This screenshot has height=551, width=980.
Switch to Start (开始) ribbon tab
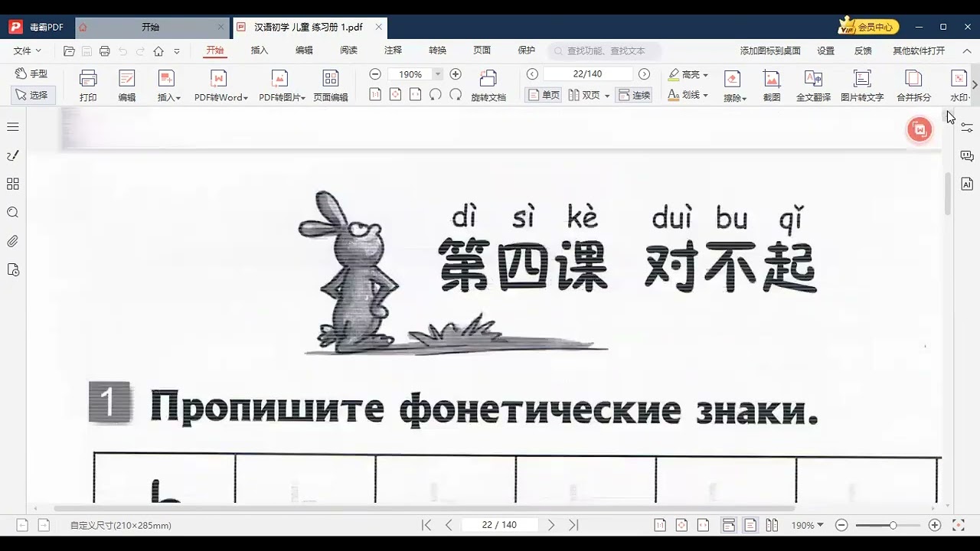pos(214,51)
